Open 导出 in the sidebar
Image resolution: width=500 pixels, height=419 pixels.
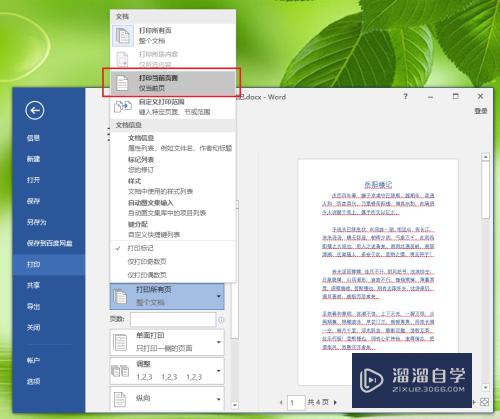tap(33, 307)
